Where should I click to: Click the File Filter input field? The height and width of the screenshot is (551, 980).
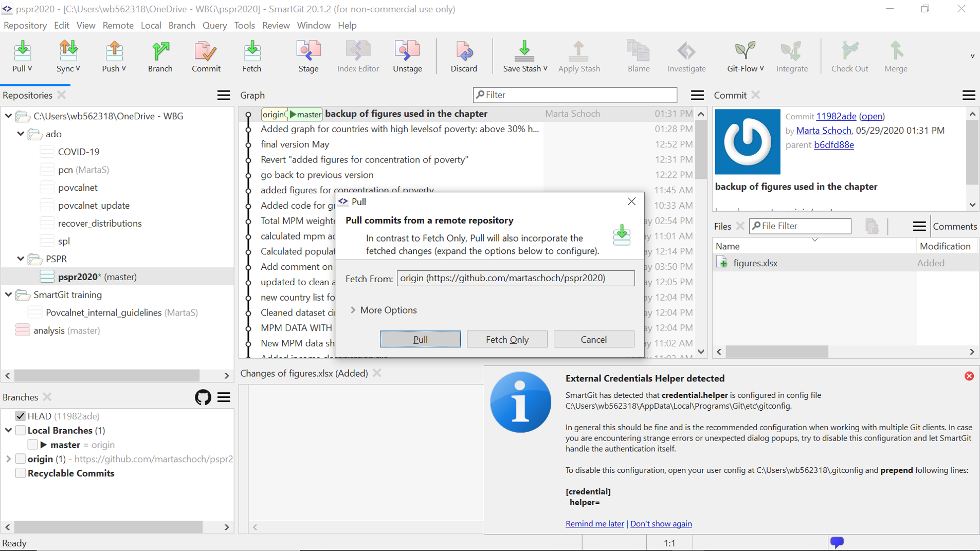tap(800, 226)
